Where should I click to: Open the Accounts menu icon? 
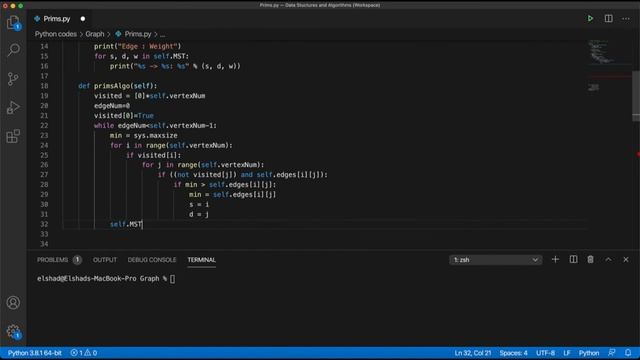point(13,303)
